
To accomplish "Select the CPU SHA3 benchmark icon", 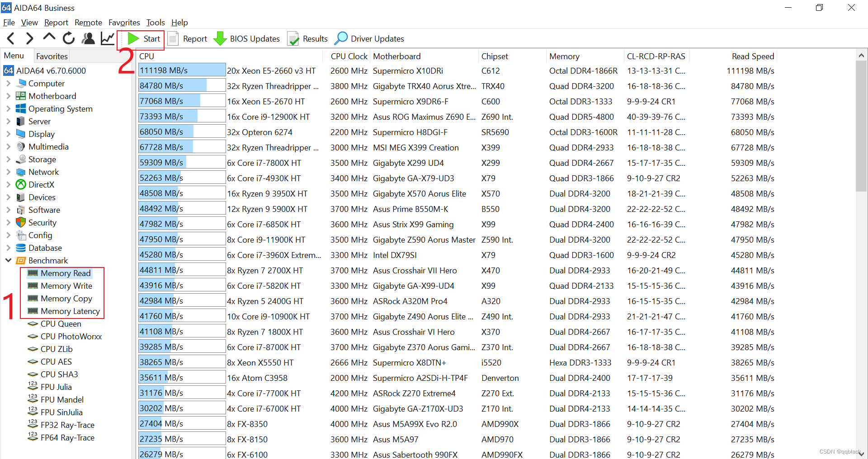I will pyautogui.click(x=33, y=375).
